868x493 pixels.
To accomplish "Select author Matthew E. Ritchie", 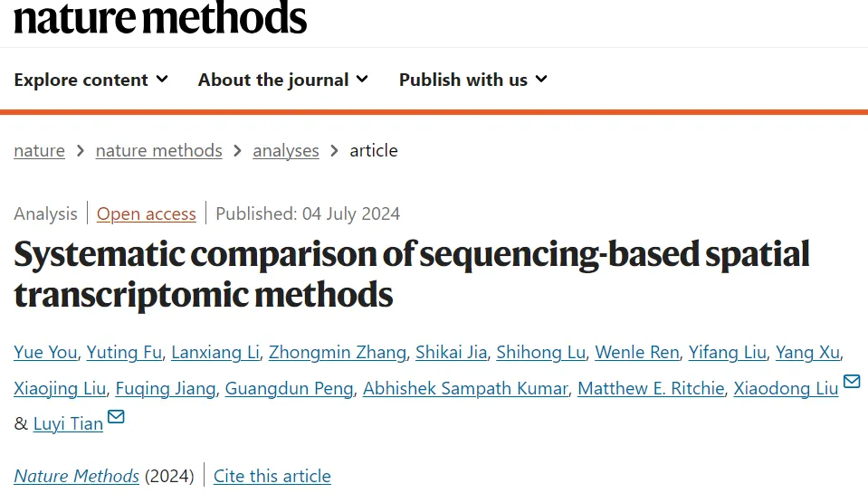I will point(651,388).
